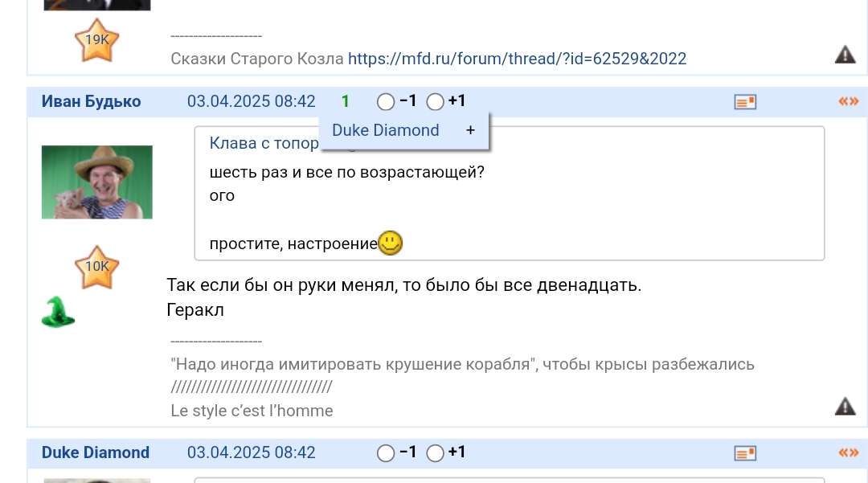Open Duke Diamond's profile from the post header
The height and width of the screenshot is (483, 868).
coord(95,452)
